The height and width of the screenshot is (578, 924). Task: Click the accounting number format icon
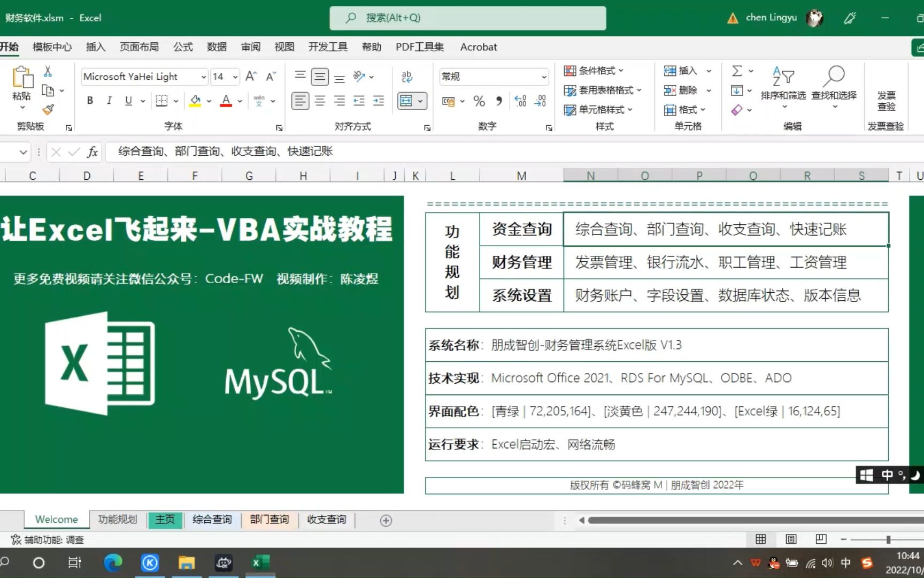click(448, 101)
